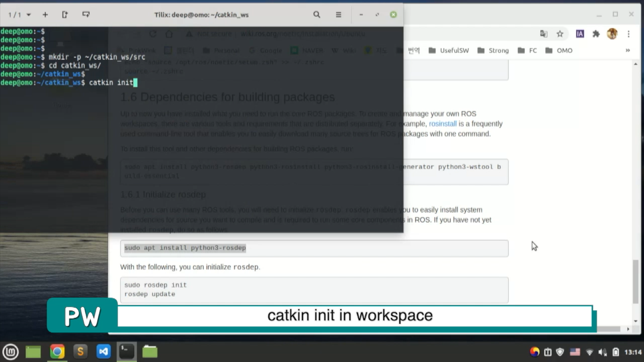This screenshot has width=644, height=362.
Task: Open the volume tray applet
Action: [x=602, y=352]
